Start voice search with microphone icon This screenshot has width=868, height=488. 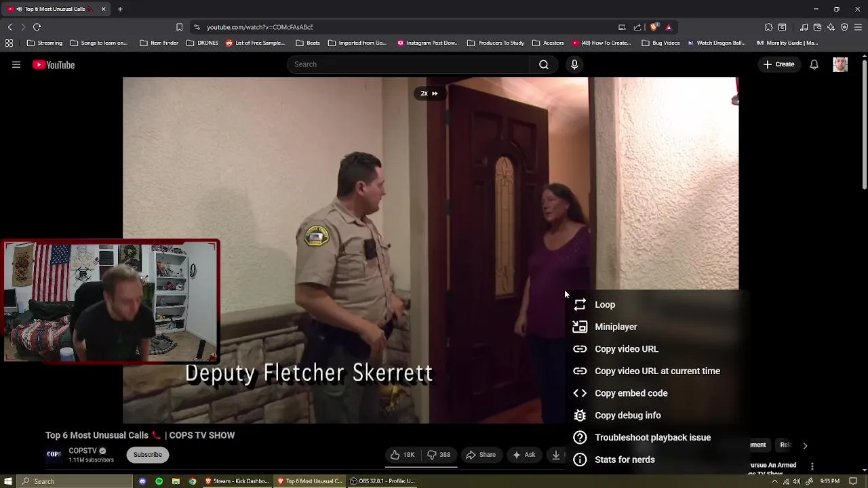coord(574,64)
